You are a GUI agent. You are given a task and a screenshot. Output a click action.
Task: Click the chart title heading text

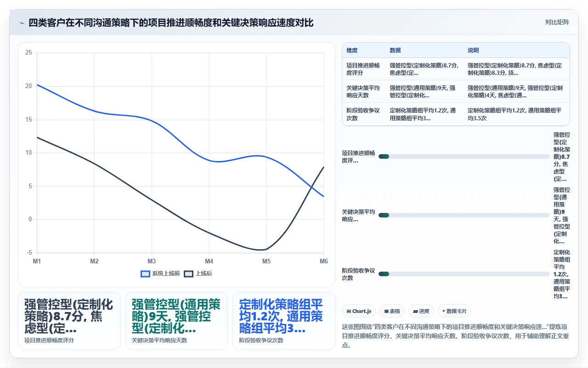[x=171, y=22]
